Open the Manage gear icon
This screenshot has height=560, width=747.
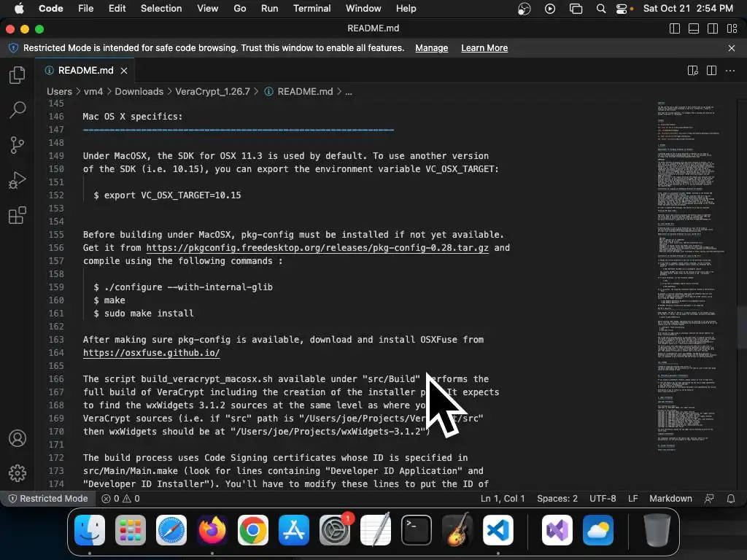[18, 472]
